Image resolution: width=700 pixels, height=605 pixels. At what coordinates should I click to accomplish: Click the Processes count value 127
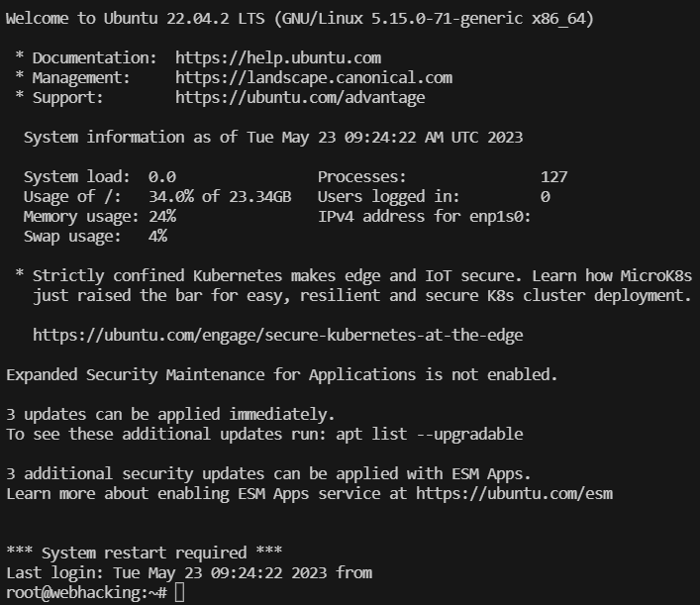tap(554, 177)
